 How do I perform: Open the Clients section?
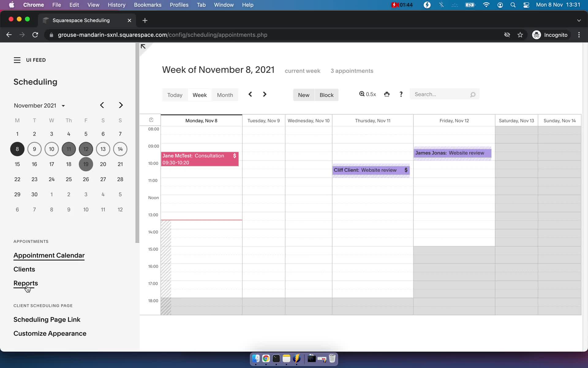pyautogui.click(x=24, y=269)
